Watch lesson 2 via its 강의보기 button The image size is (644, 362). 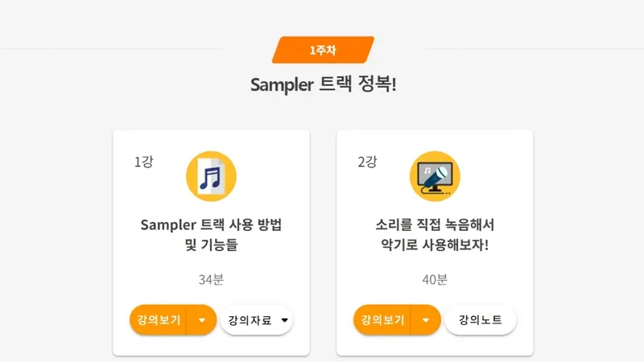[382, 319]
